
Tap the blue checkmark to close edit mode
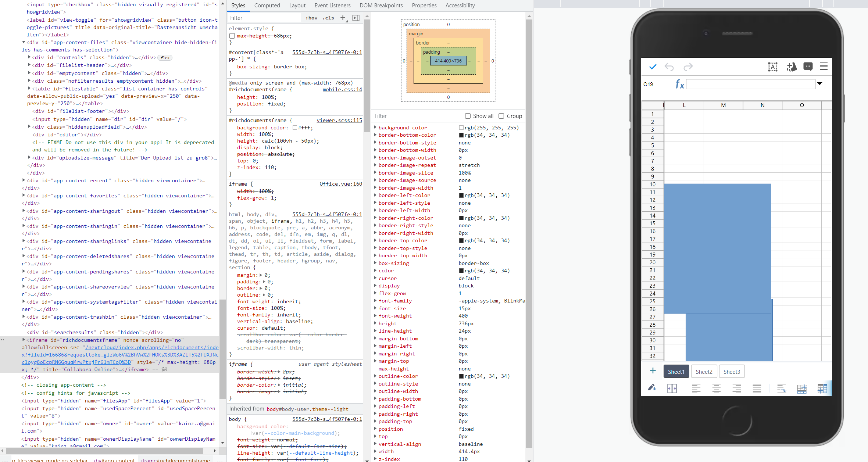pyautogui.click(x=653, y=67)
